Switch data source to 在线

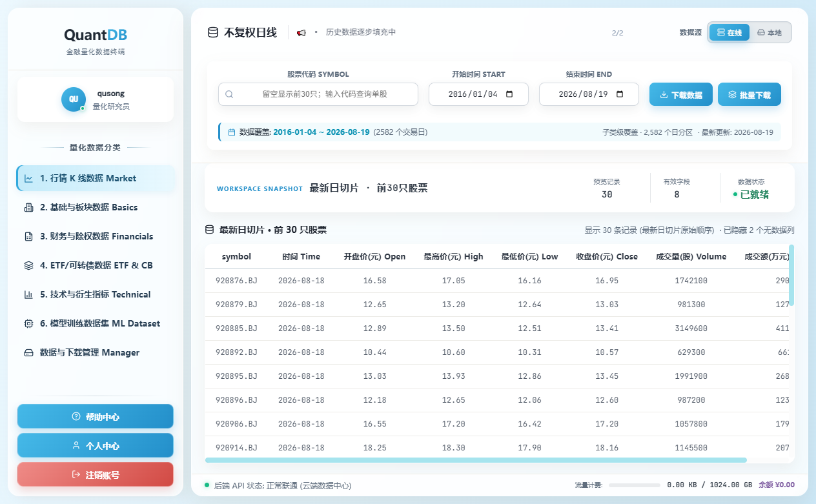pyautogui.click(x=729, y=32)
